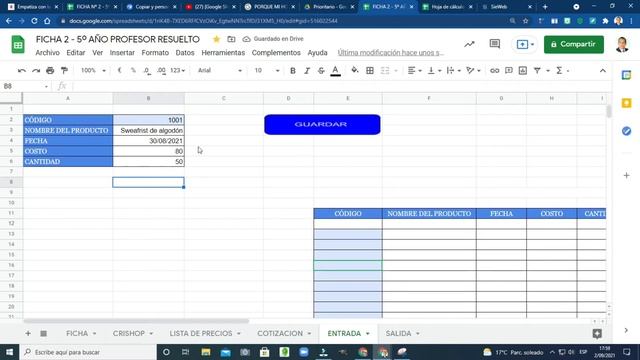Open the Tasks side panel
The image size is (640, 360).
click(x=627, y=131)
